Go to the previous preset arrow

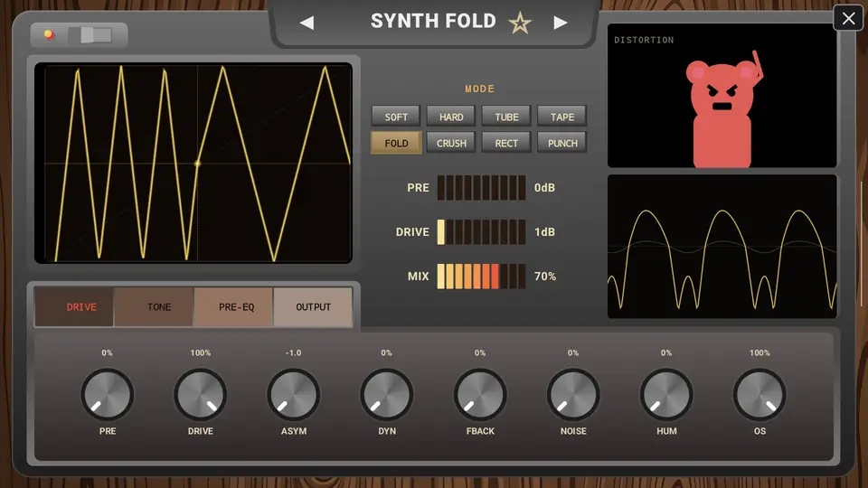click(307, 23)
